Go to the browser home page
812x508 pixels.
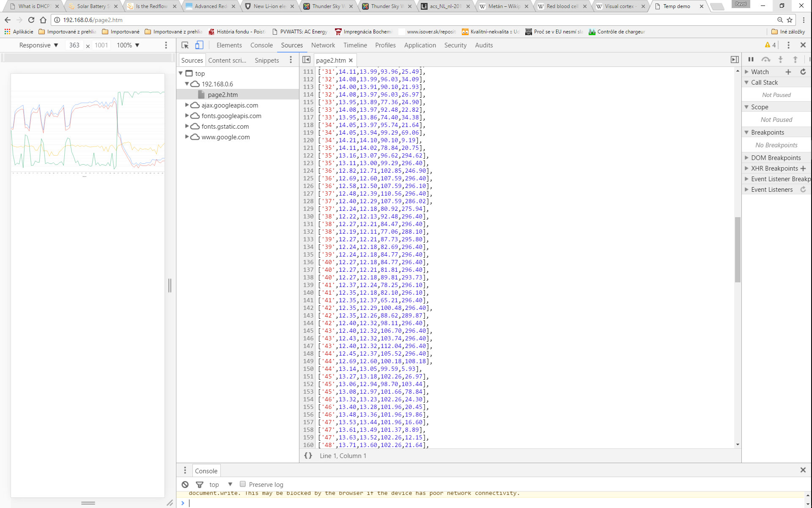(43, 20)
